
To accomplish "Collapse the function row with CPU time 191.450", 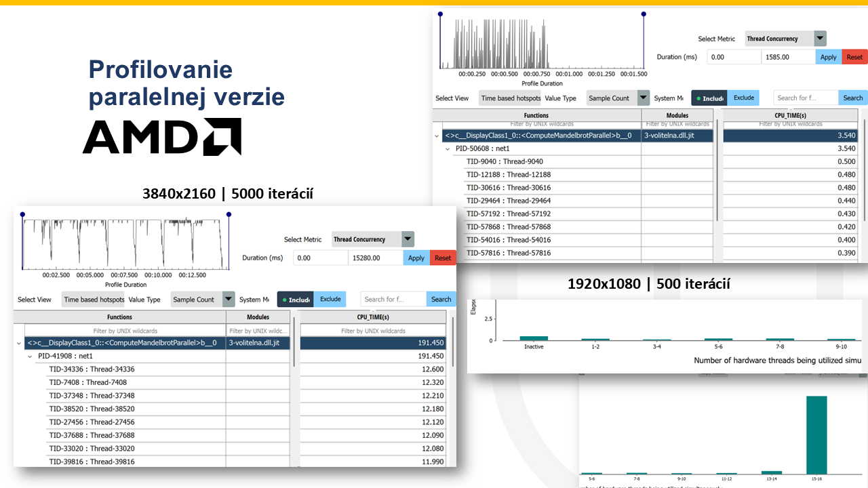I will click(x=19, y=343).
